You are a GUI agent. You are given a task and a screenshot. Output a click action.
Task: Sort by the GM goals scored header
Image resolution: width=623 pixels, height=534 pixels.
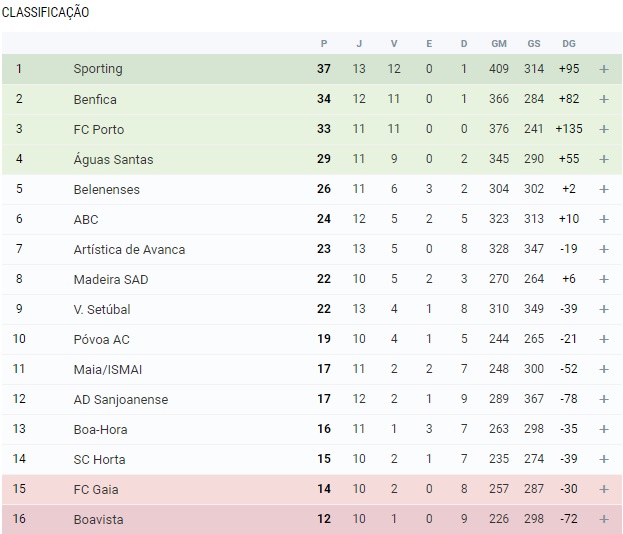coord(499,43)
